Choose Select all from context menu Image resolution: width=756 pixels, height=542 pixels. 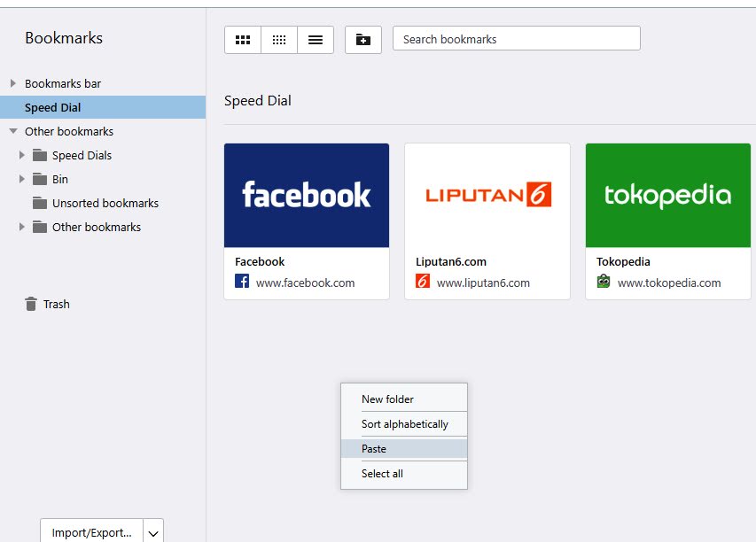[x=404, y=474]
